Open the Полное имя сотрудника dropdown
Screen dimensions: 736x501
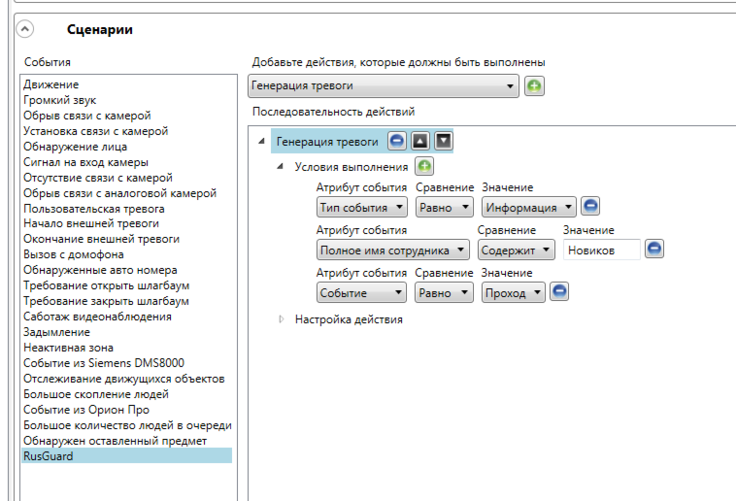point(393,250)
